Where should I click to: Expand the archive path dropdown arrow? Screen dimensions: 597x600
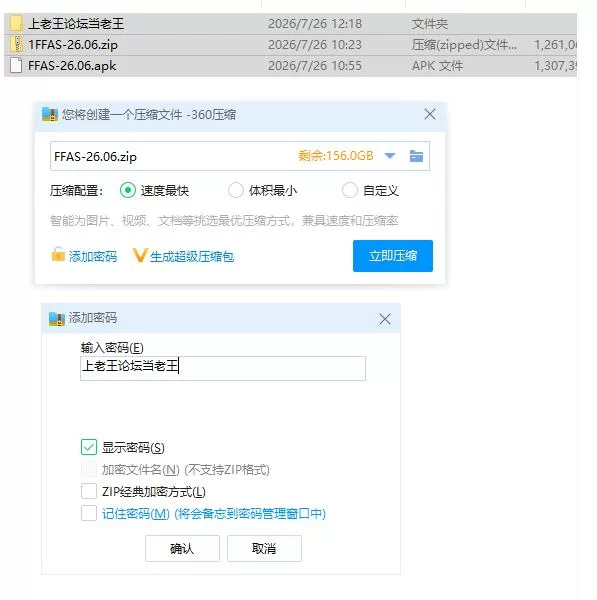pyautogui.click(x=390, y=156)
